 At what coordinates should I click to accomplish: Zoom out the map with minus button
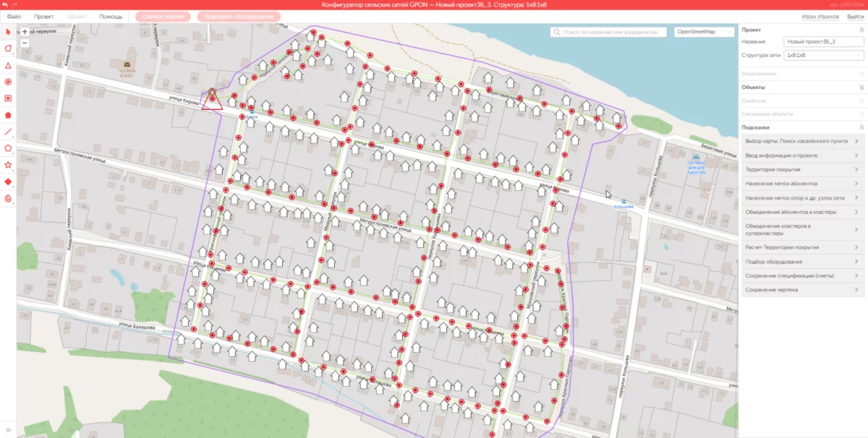pos(25,43)
